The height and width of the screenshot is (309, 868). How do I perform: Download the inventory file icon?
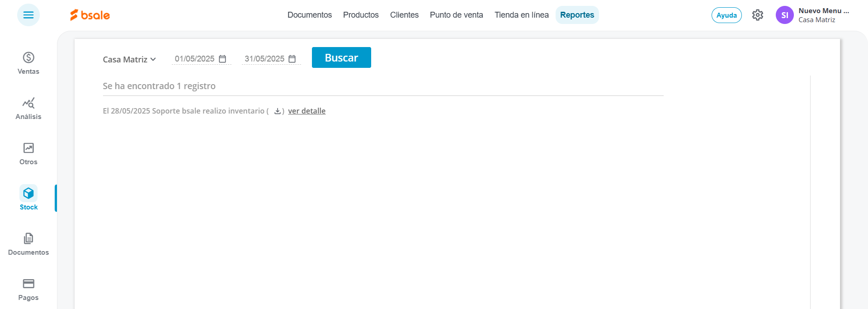coord(278,111)
